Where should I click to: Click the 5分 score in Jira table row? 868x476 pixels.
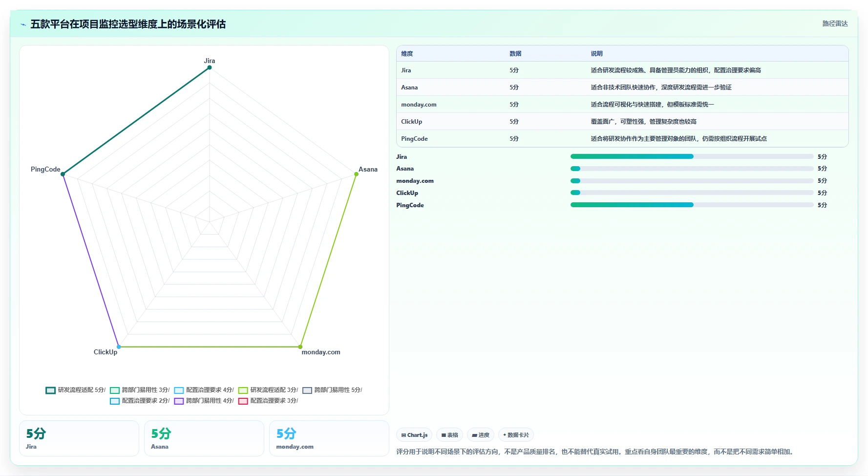[514, 70]
